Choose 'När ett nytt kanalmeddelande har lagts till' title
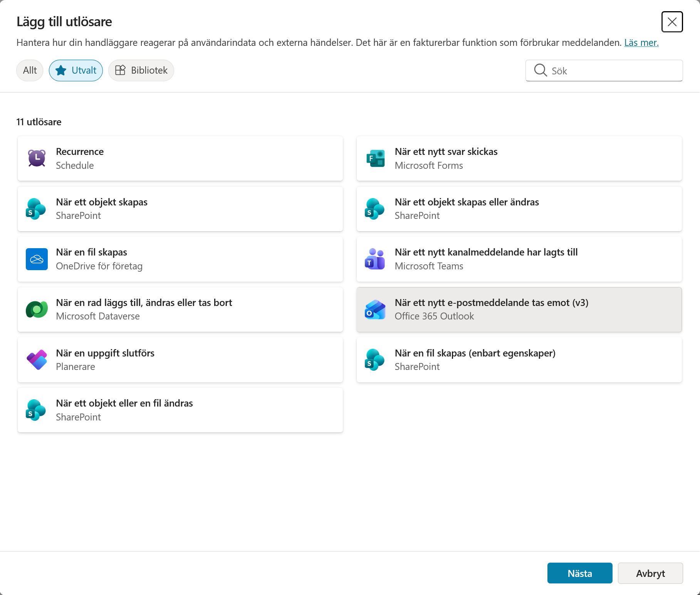 [x=486, y=252]
